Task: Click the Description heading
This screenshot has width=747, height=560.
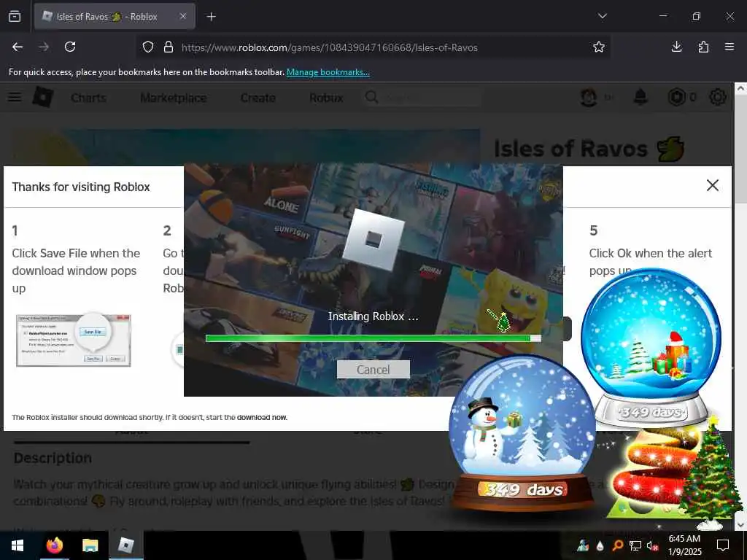Action: click(53, 458)
